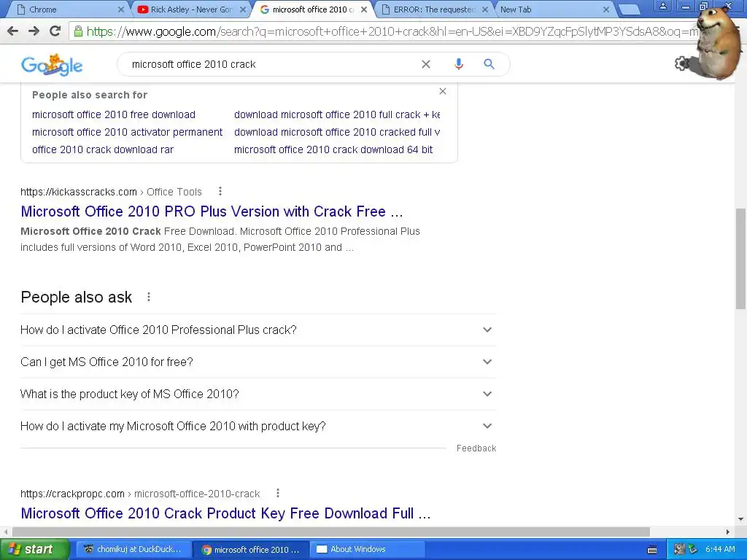Click the green padlock in address bar
Image resolution: width=747 pixels, height=560 pixels.
[x=77, y=32]
